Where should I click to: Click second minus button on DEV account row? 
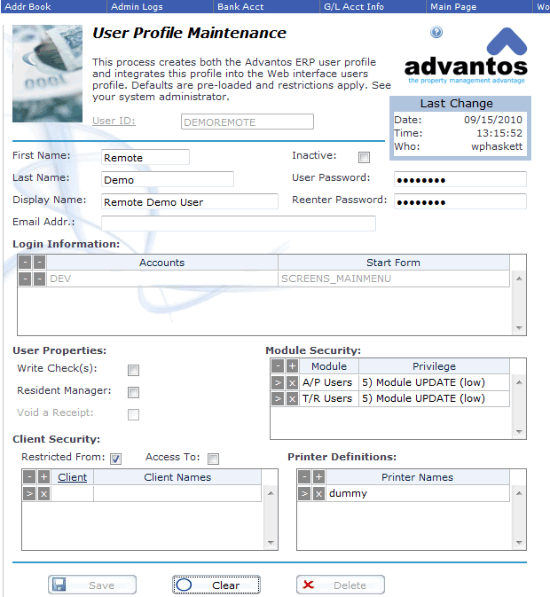pos(39,279)
